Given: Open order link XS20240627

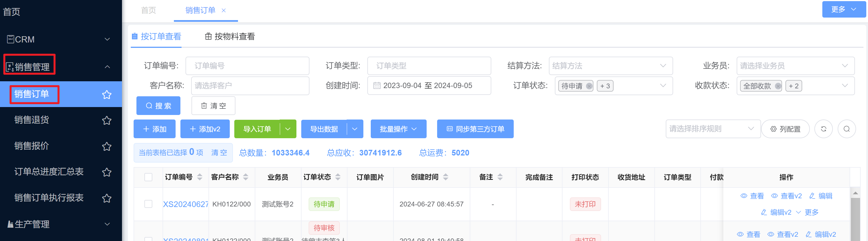Looking at the screenshot, I should [x=186, y=204].
